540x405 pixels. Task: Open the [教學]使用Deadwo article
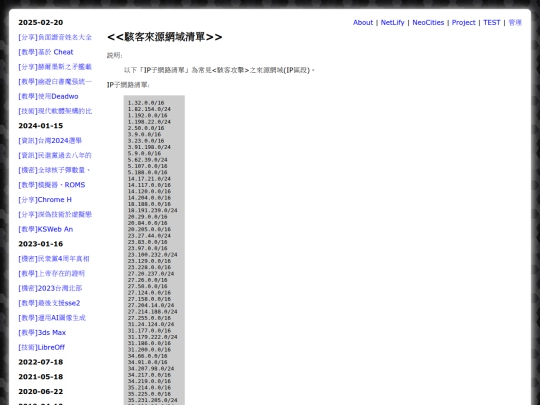pyautogui.click(x=48, y=96)
